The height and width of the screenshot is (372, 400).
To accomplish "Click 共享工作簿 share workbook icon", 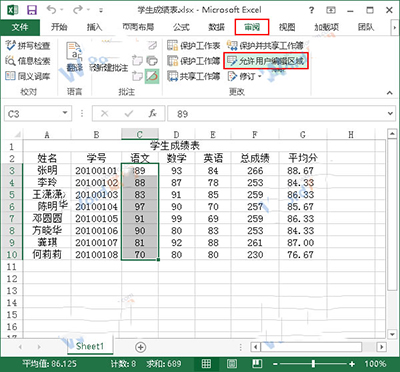I will point(173,76).
